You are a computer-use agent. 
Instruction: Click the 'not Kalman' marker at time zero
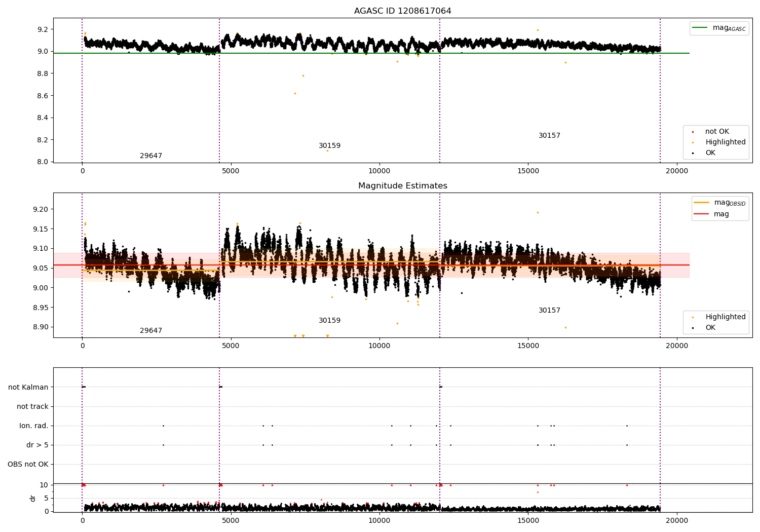[84, 387]
